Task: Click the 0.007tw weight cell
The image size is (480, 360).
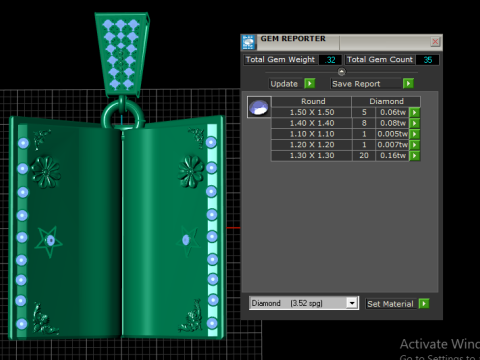Action: pos(392,145)
